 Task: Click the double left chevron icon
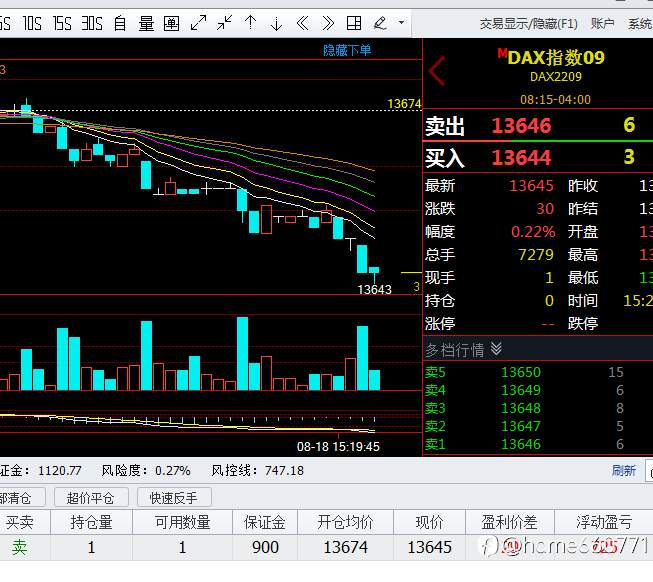[302, 23]
